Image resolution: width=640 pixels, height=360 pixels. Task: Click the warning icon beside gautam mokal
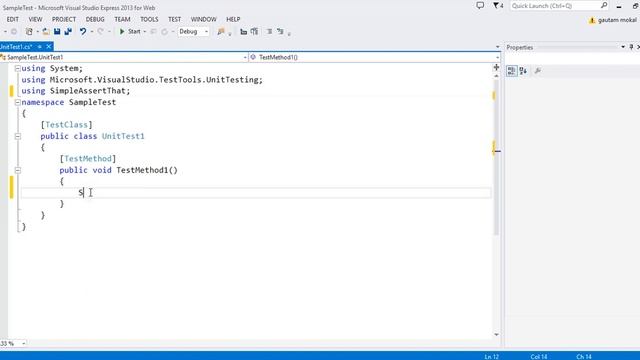(592, 20)
